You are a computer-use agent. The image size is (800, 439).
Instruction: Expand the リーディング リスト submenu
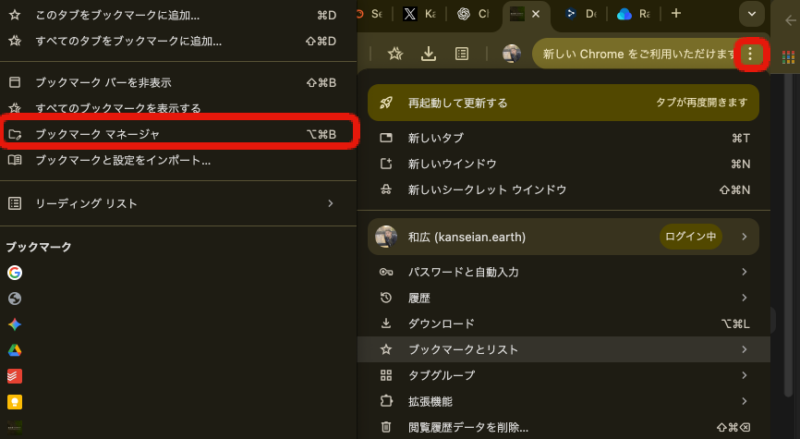point(330,203)
